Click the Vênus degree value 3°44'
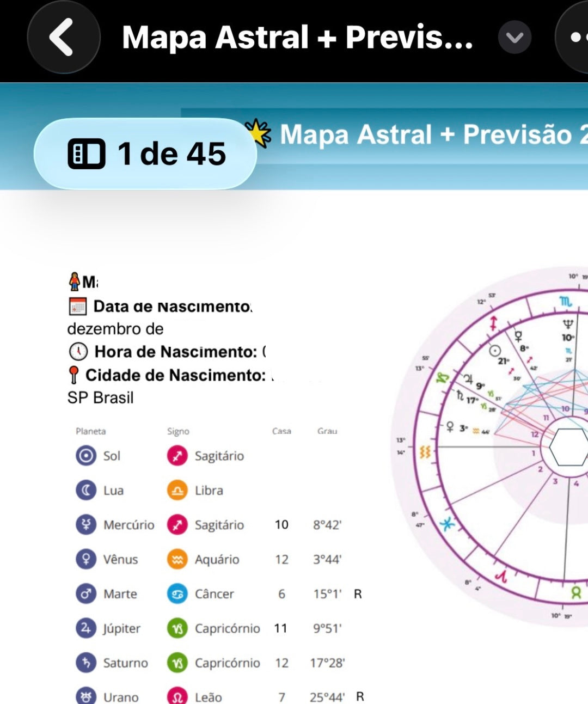Image resolution: width=588 pixels, height=704 pixels. coord(327,559)
